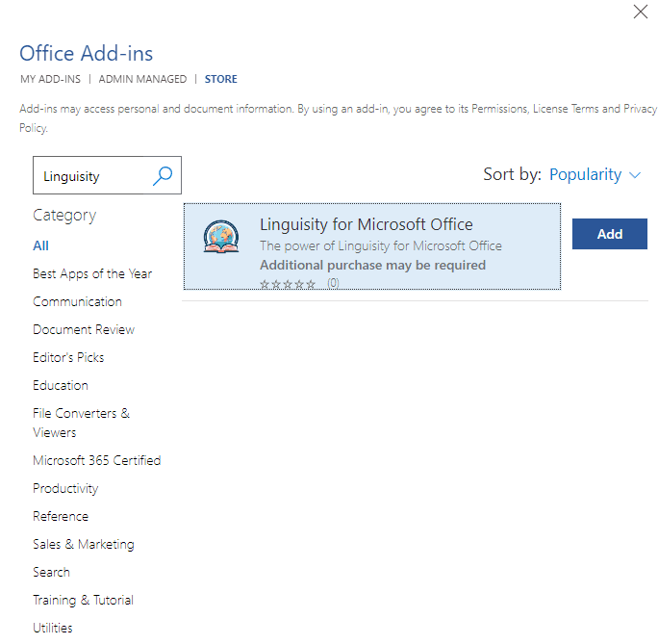Open the Linguisity globe book icon
658x644 pixels.
pos(221,237)
